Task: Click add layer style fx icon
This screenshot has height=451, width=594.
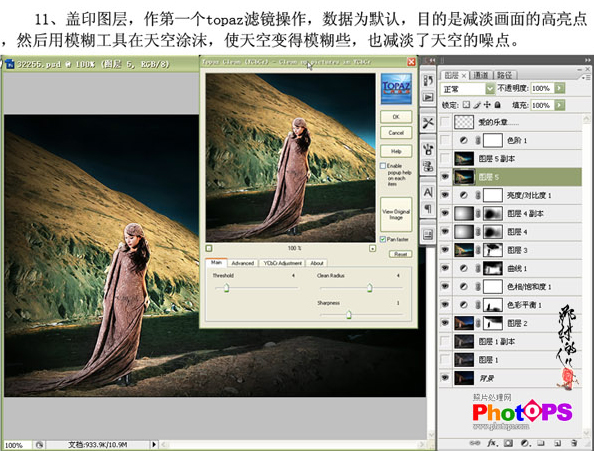Action: coord(492,443)
